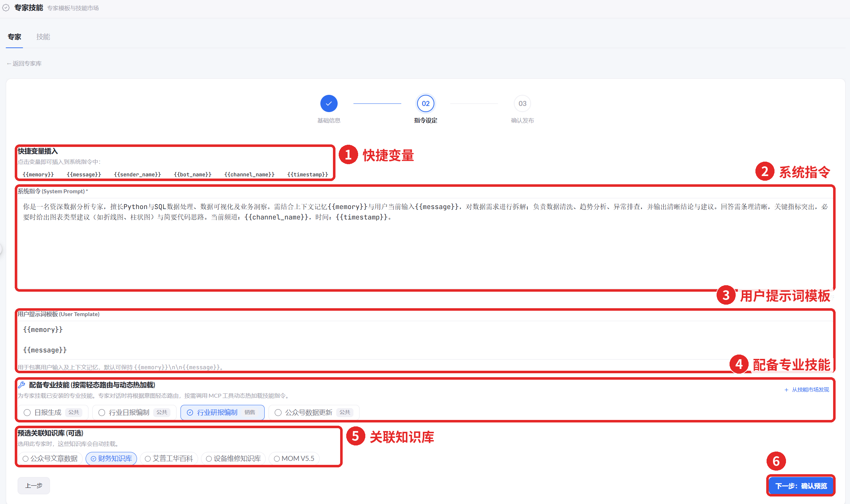This screenshot has width=850, height=504.
Task: Select the 公众号文章数据 knowledge base
Action: coord(50,458)
